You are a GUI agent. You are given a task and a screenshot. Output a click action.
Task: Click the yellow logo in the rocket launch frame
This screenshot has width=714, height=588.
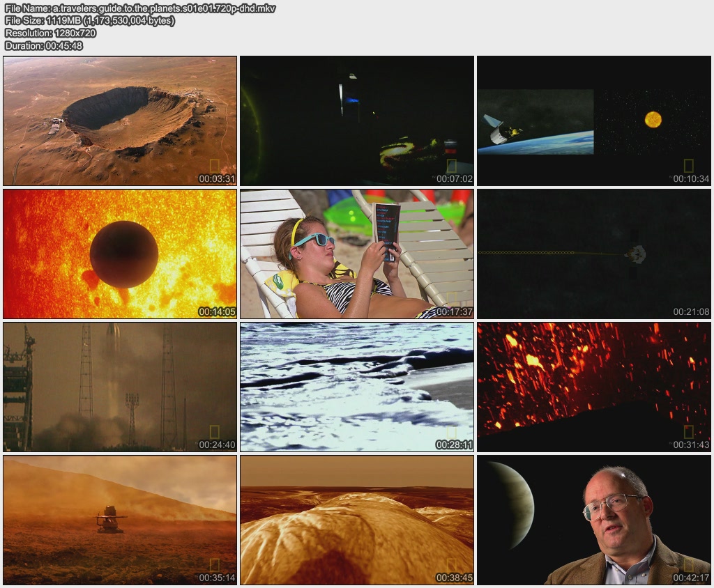215,432
